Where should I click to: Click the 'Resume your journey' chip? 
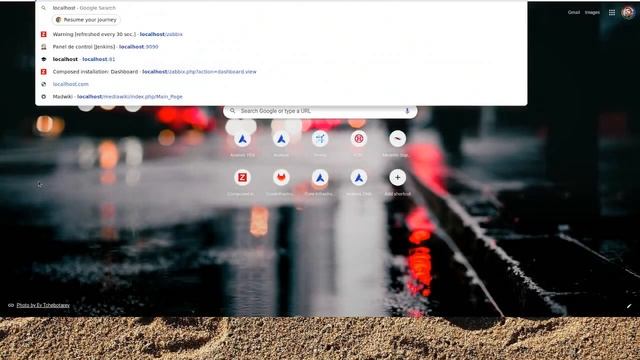86,20
